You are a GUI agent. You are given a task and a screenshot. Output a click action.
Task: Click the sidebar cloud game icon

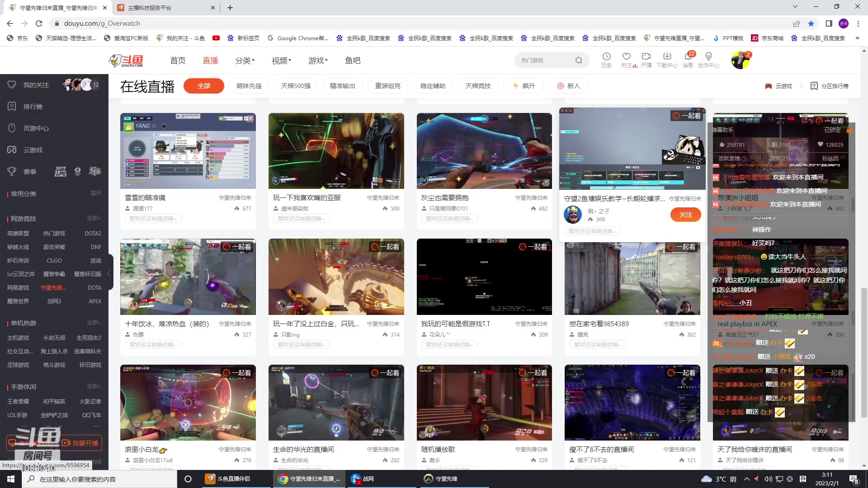pos(12,150)
